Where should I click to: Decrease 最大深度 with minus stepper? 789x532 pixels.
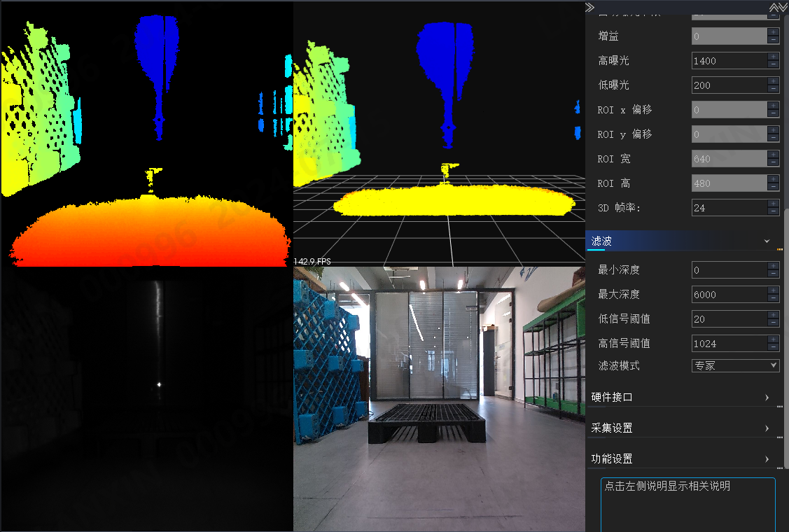point(774,298)
